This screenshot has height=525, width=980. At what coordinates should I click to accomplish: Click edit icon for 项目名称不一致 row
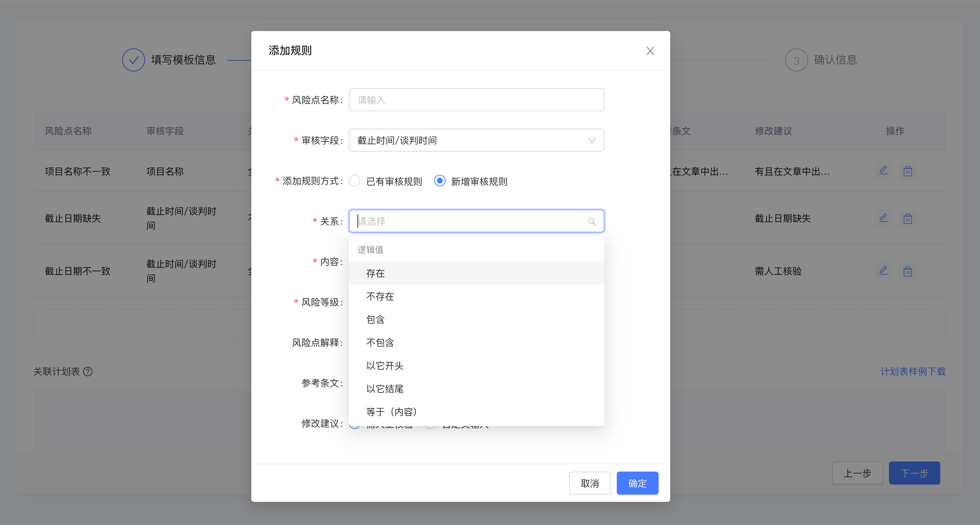click(x=883, y=170)
